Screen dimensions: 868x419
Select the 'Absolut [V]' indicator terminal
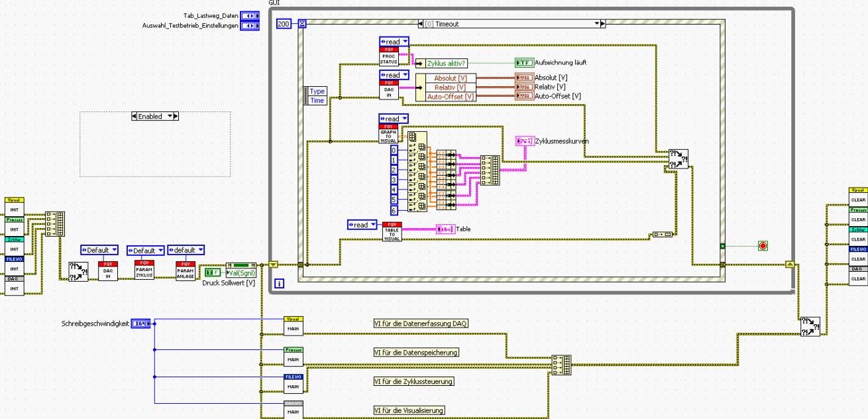pyautogui.click(x=524, y=78)
